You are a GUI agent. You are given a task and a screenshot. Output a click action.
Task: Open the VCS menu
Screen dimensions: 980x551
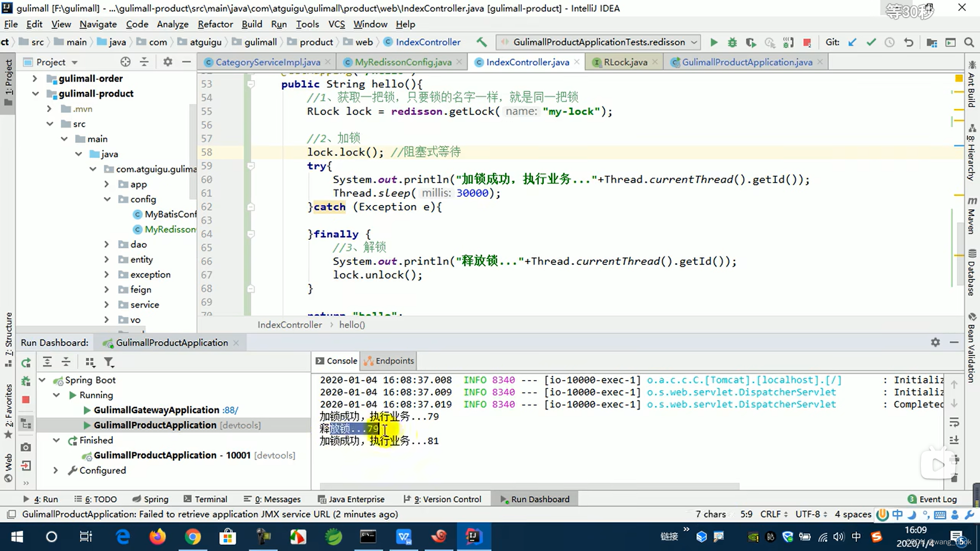pyautogui.click(x=336, y=24)
